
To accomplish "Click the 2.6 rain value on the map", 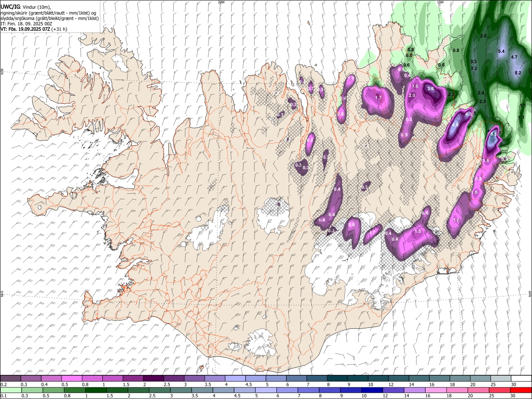I will [x=483, y=36].
